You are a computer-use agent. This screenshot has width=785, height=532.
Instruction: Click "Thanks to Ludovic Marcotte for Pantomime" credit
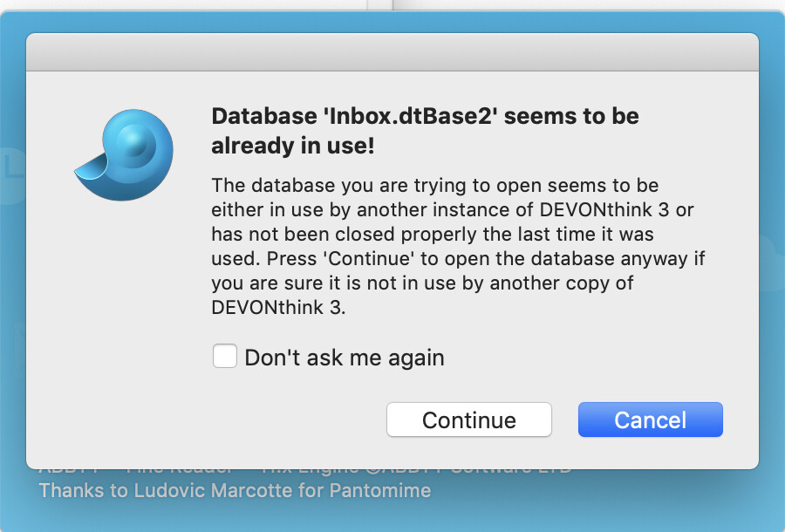click(235, 490)
